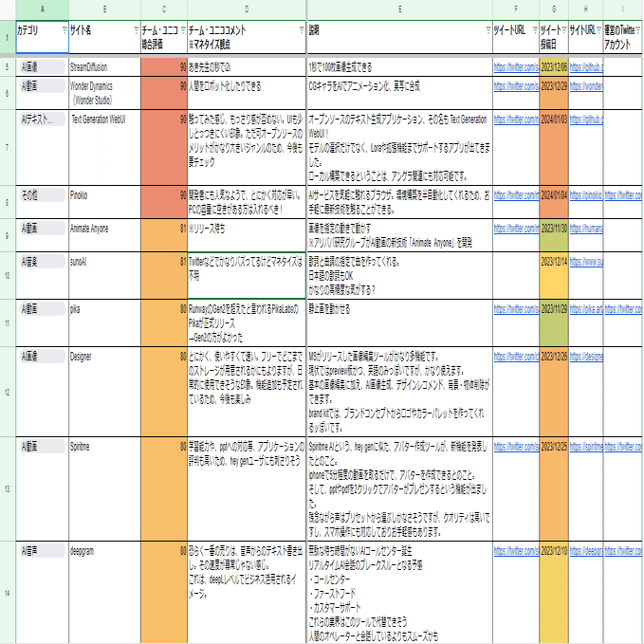Click the date cell 2023/12/10
Viewport: 644px width, 644px height.
554,592
